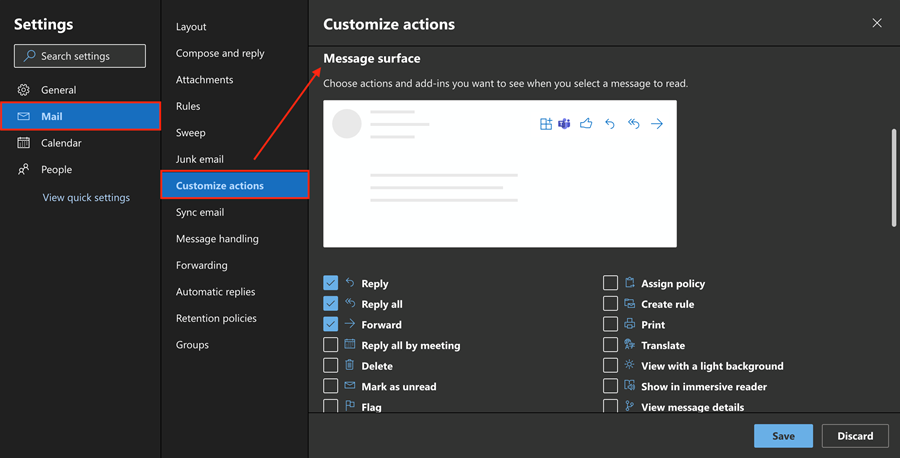Viewport: 900px width, 458px height.
Task: Click the Teams icon in message preview
Action: pos(564,124)
